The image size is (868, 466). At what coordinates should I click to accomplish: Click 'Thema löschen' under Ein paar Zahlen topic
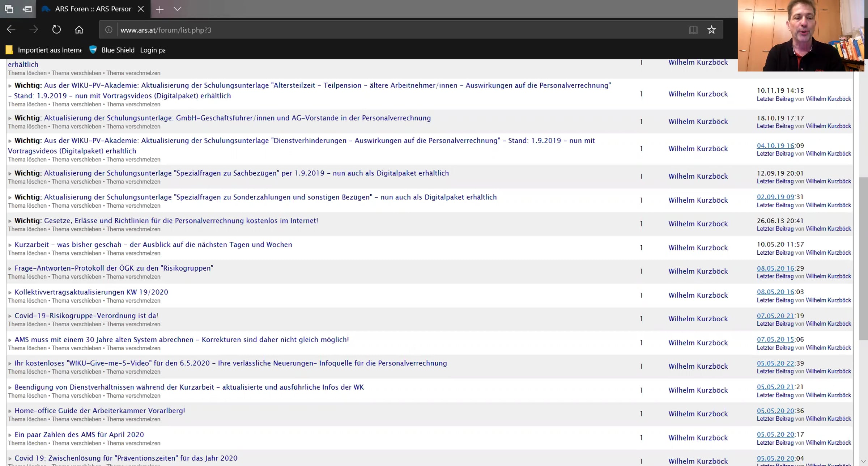point(27,443)
